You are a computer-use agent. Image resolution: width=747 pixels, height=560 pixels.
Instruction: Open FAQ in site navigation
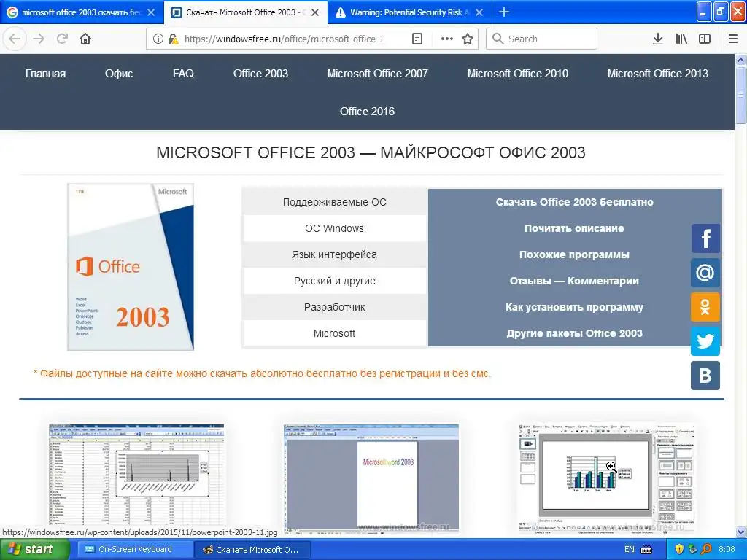tap(183, 74)
